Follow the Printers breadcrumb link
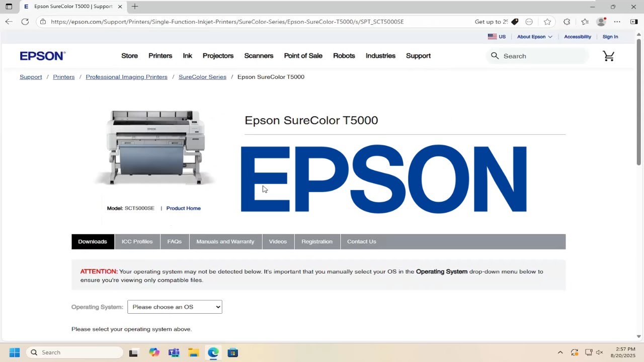 (x=64, y=77)
